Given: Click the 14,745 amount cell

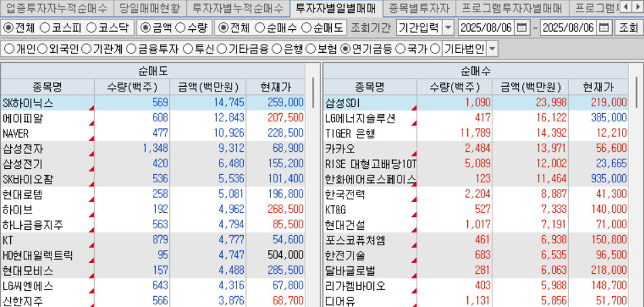Looking at the screenshot, I should (208, 103).
